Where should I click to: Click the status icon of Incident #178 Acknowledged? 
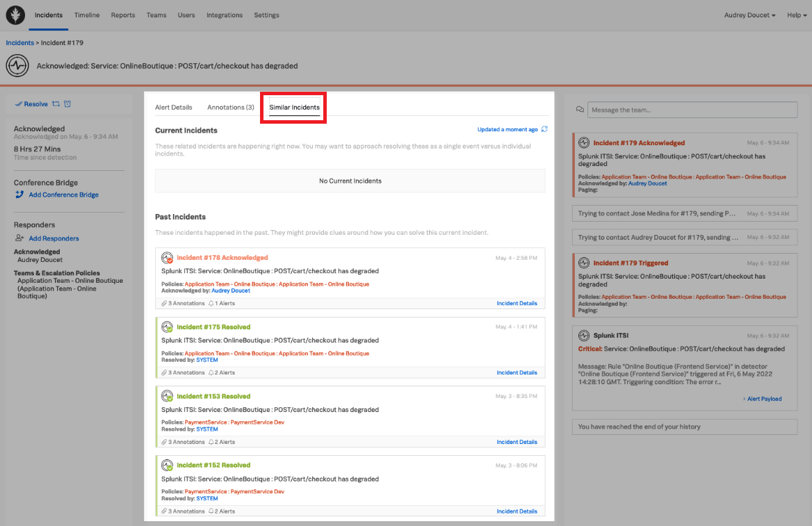167,258
